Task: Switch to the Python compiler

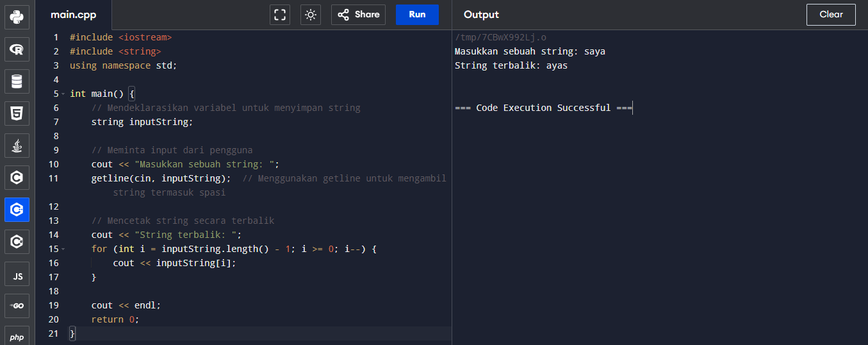Action: 17,16
